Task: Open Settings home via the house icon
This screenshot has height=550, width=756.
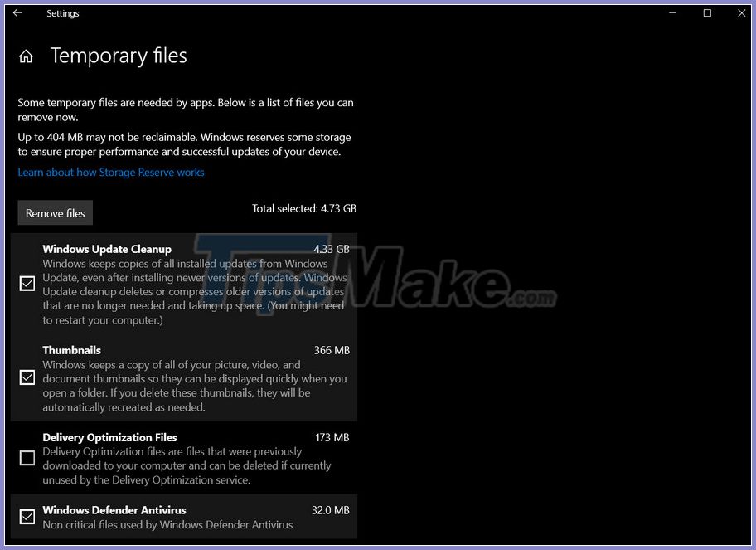Action: [x=26, y=55]
